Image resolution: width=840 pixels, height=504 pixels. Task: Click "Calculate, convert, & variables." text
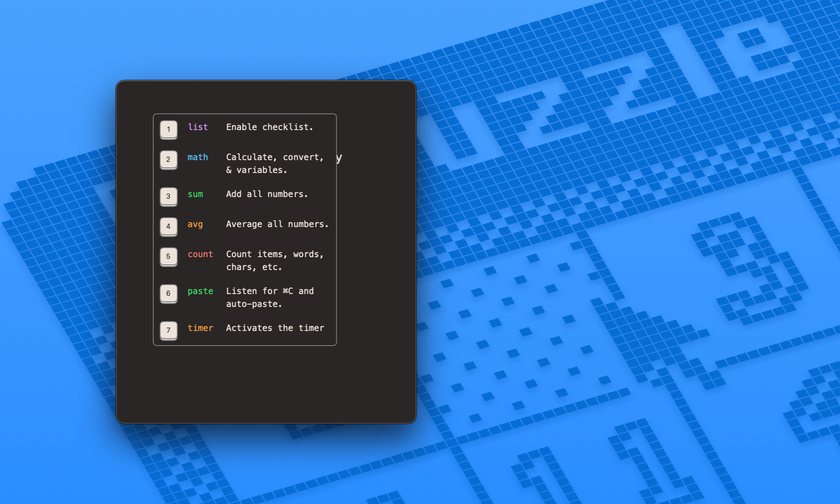click(275, 163)
